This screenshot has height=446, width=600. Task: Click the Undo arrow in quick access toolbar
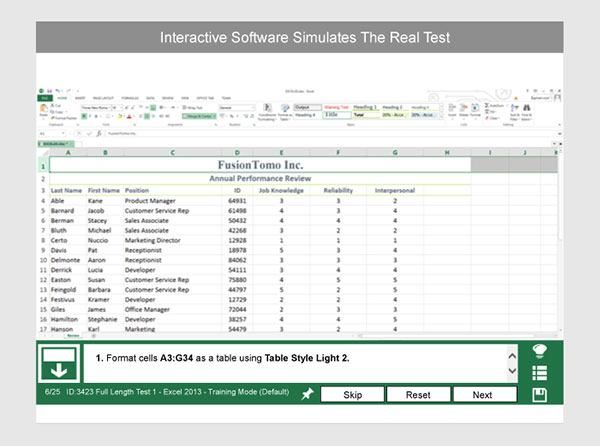coord(58,91)
